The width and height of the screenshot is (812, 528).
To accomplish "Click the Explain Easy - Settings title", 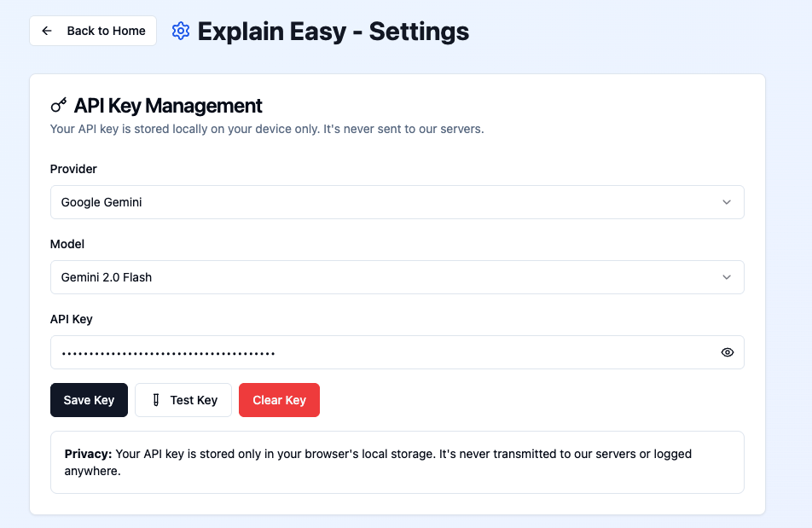I will coord(333,31).
